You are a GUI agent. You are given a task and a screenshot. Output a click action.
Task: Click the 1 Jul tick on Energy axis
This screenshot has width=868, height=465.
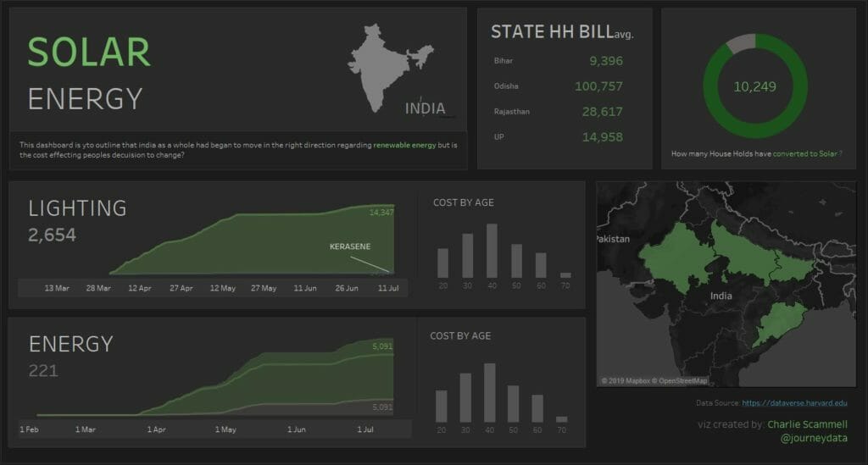pyautogui.click(x=365, y=429)
